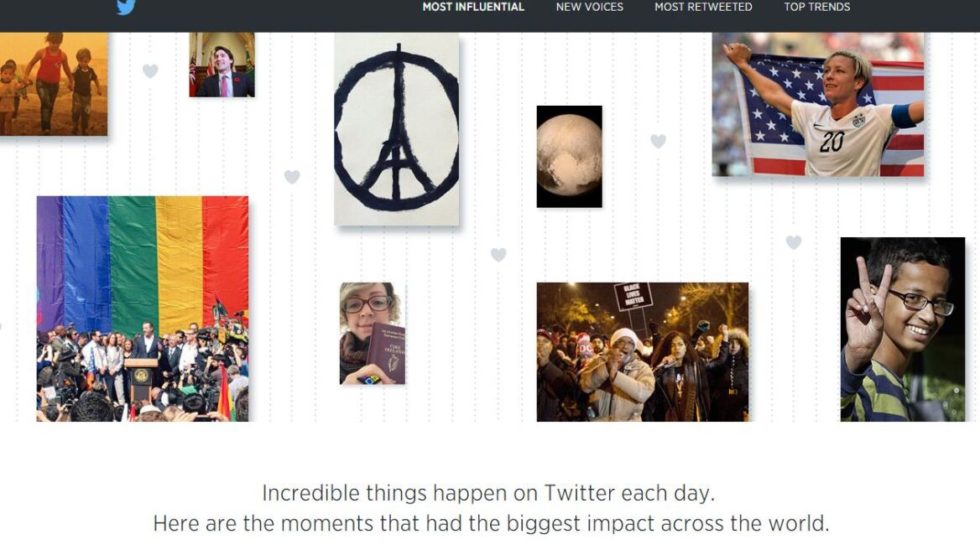The height and width of the screenshot is (550, 980).
Task: Click the heart icon beside the Trudeau photo
Action: click(150, 70)
